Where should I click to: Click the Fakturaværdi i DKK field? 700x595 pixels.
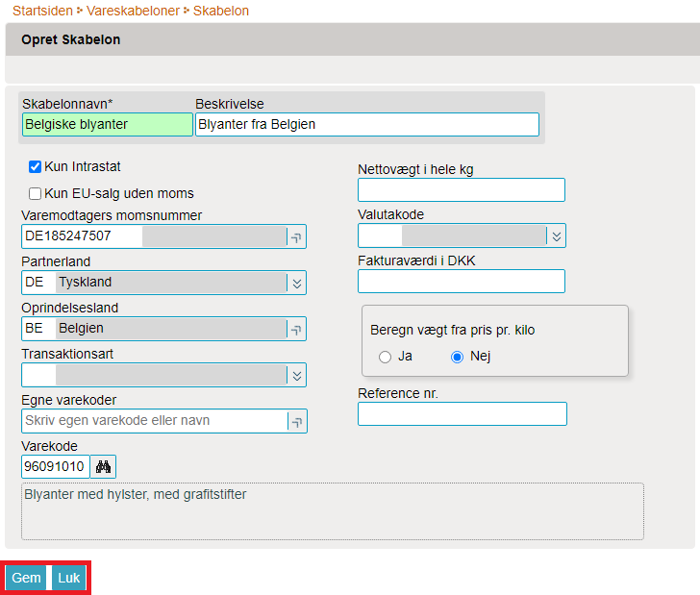[462, 282]
